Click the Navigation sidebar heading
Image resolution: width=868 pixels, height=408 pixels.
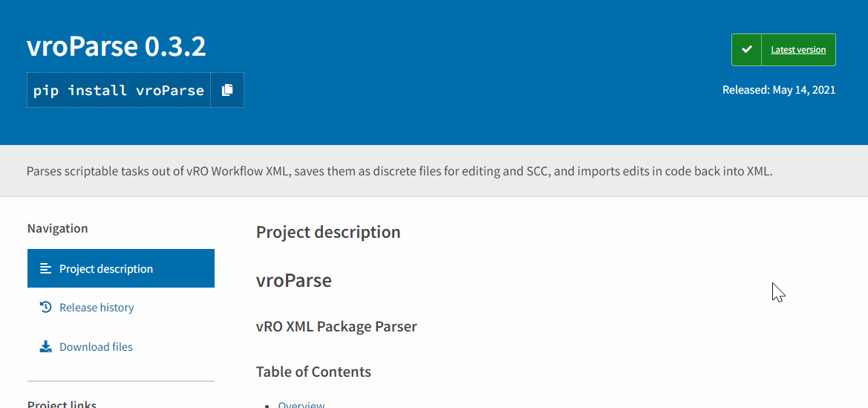pos(57,228)
